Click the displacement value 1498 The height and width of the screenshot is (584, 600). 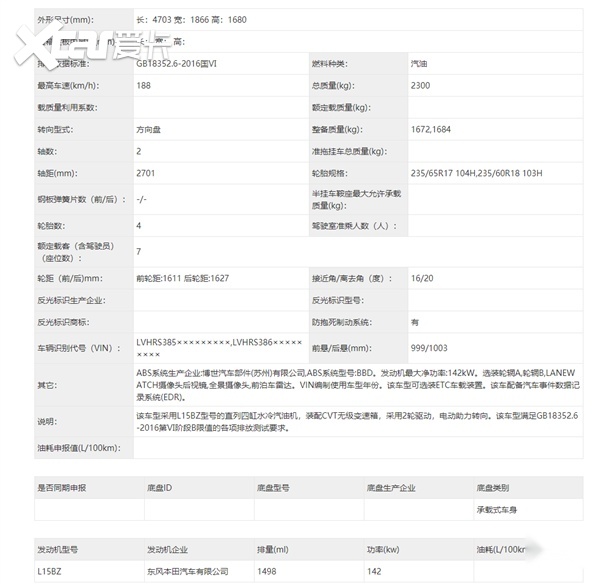pos(267,571)
